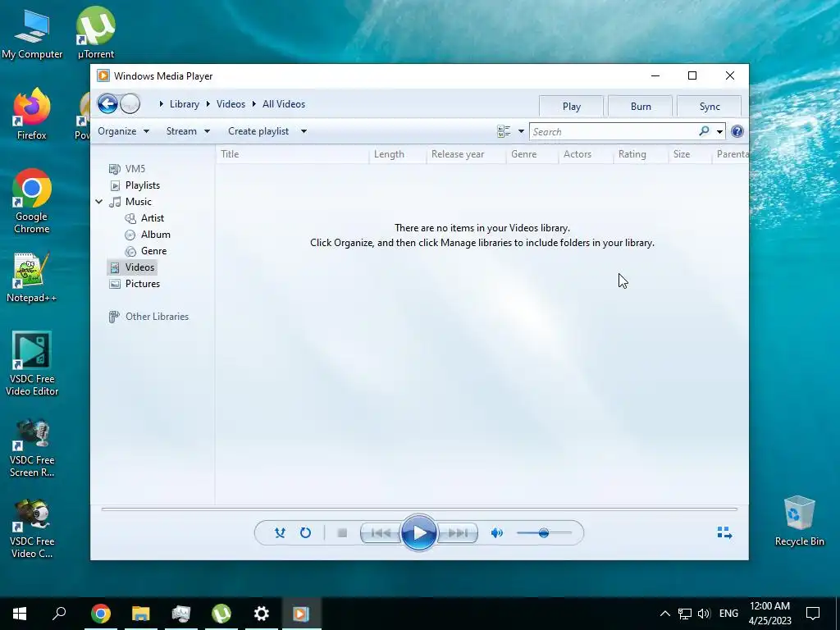
Task: Turn shuffle on
Action: coord(280,533)
